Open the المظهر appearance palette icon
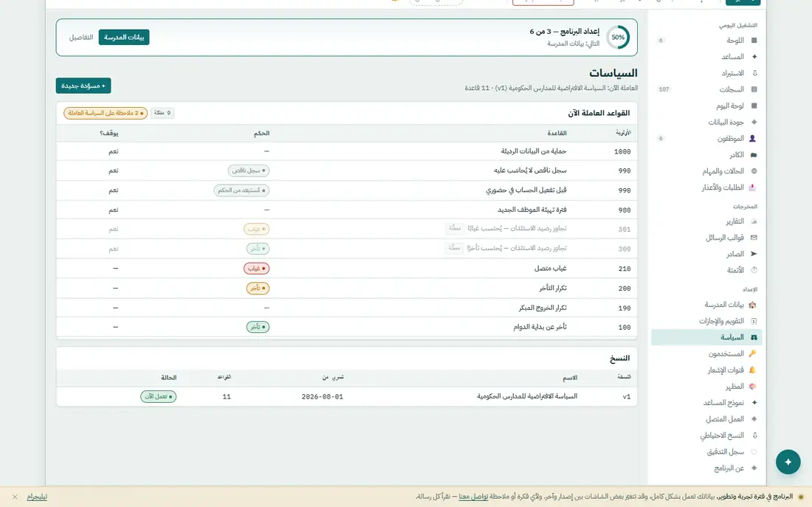 [752, 386]
